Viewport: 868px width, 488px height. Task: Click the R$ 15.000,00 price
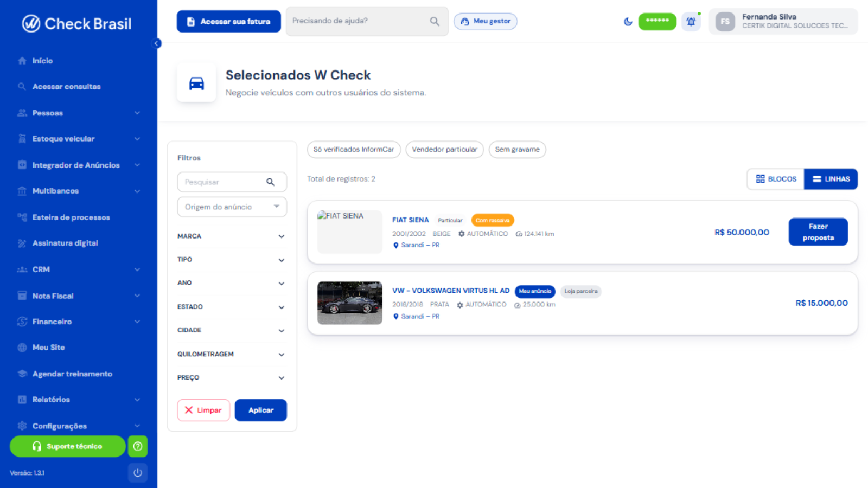pos(821,303)
